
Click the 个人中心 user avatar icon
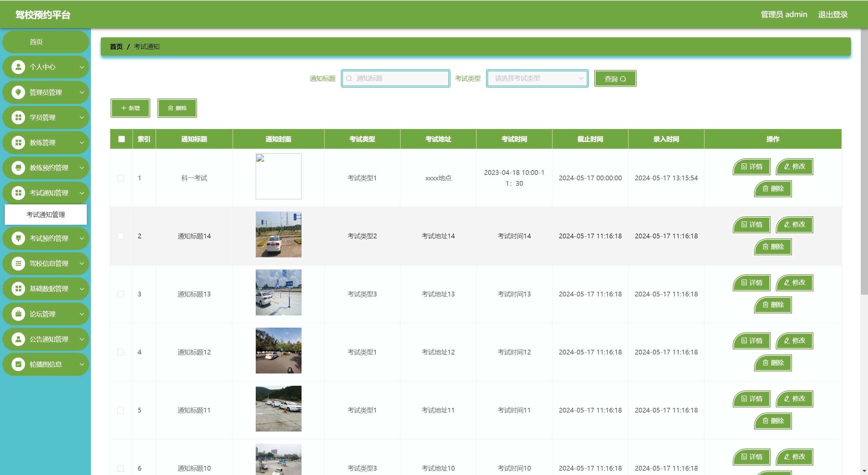(18, 67)
